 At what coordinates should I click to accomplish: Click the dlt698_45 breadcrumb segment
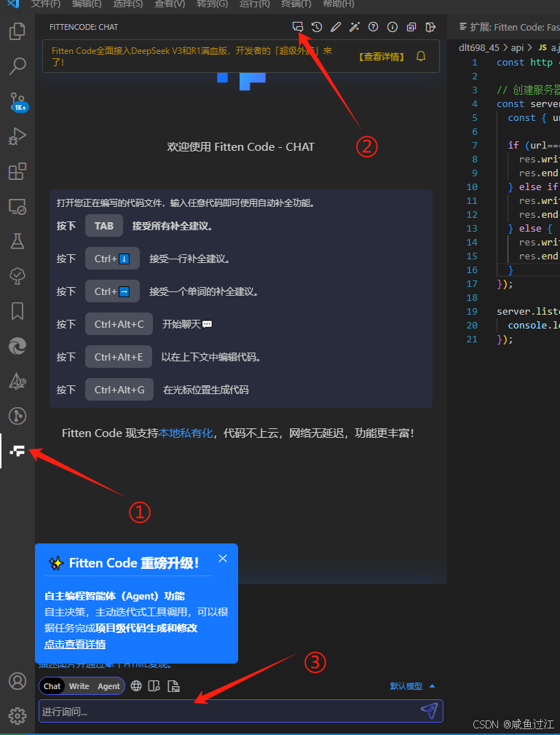tap(479, 48)
